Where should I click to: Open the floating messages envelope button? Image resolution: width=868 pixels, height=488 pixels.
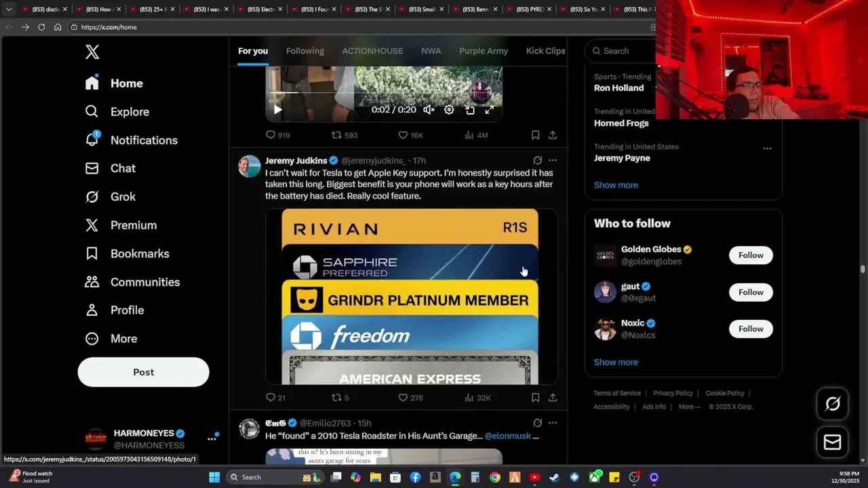tap(833, 443)
